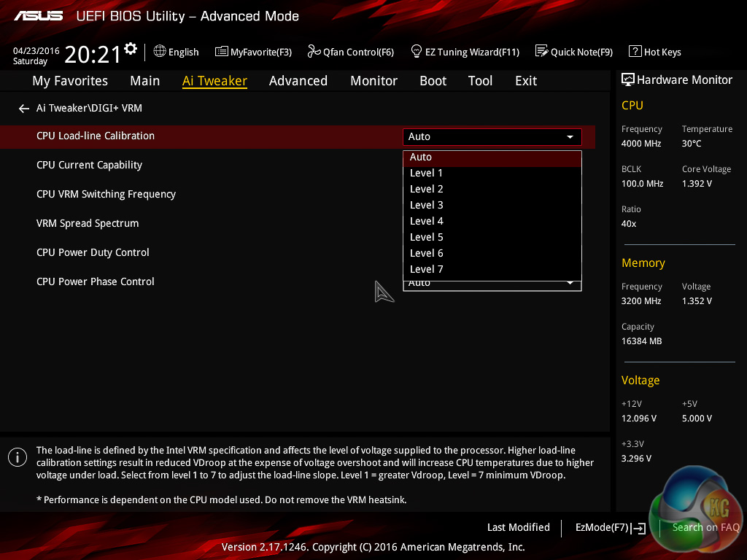
Task: Launch EZ Tuning Wizard lightbulb icon
Action: (x=417, y=51)
